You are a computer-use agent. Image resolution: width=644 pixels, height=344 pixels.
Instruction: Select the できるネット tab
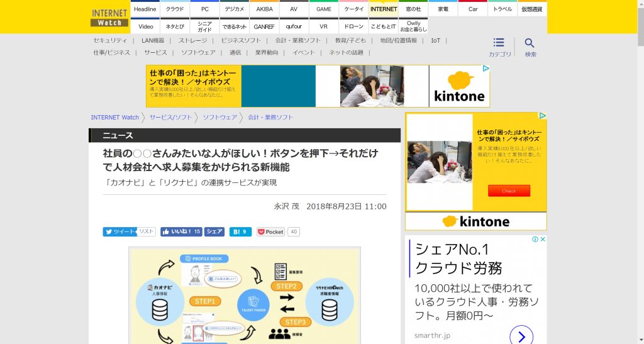pyautogui.click(x=234, y=26)
